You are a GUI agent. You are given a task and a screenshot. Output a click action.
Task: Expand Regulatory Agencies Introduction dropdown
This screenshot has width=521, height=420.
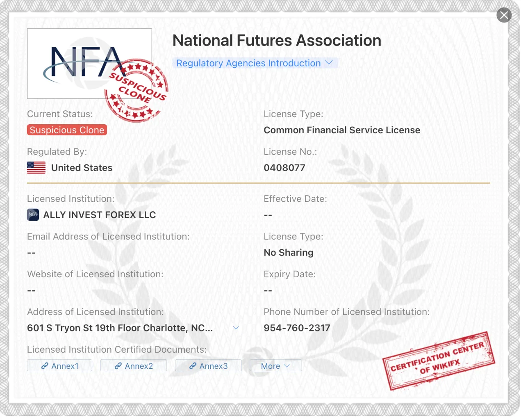255,63
